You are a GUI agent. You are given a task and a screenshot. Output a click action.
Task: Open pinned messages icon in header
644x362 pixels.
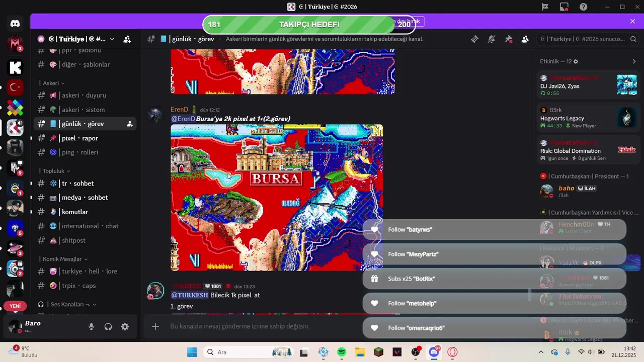click(509, 39)
